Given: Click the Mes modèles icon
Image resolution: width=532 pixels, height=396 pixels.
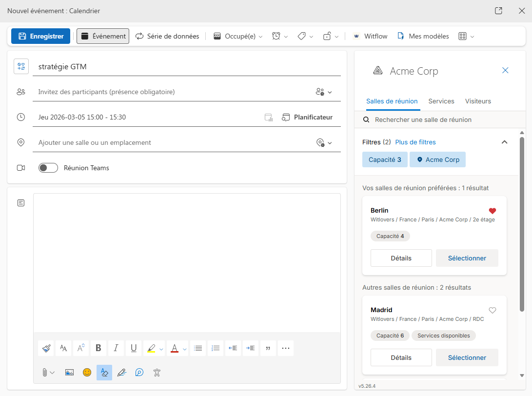Looking at the screenshot, I should pos(401,36).
